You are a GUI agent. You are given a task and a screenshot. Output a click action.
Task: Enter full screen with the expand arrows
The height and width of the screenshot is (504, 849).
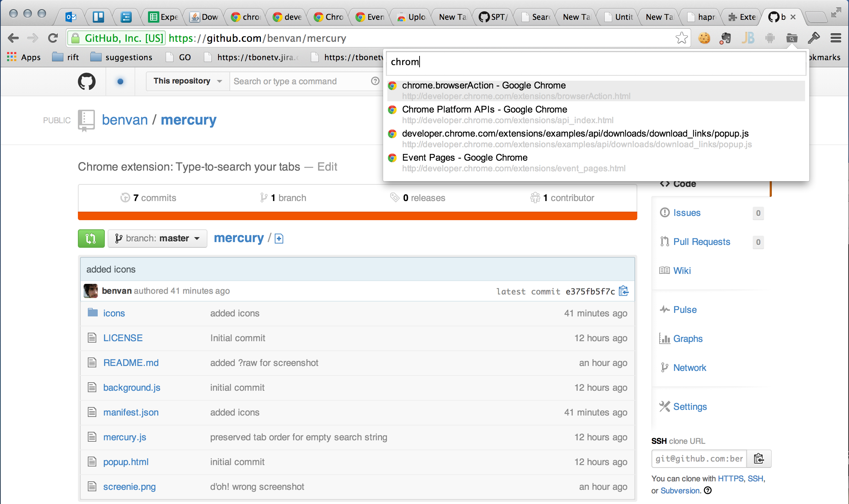[836, 13]
